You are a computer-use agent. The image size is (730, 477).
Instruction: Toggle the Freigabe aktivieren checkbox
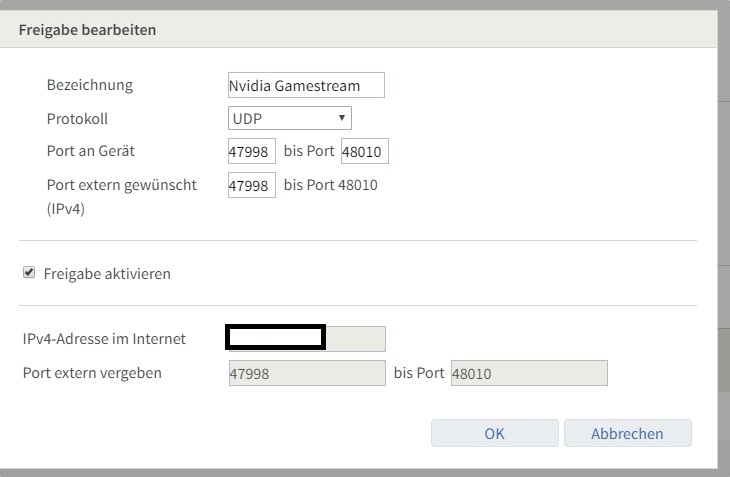(30, 272)
